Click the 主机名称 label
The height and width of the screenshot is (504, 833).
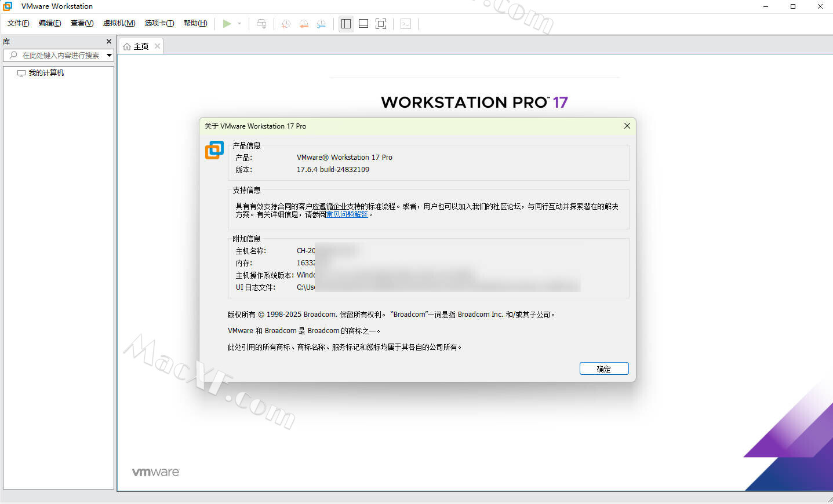click(251, 251)
